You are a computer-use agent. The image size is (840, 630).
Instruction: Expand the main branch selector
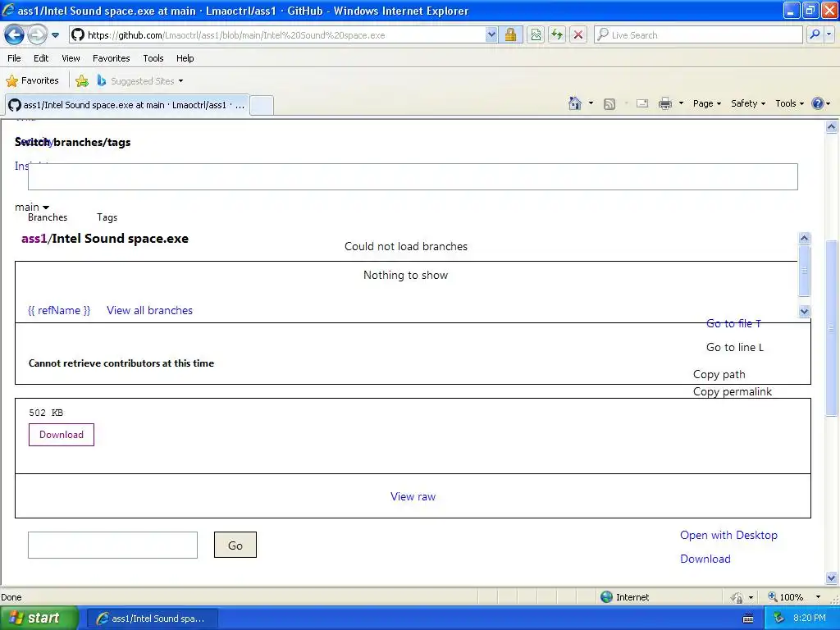(32, 208)
